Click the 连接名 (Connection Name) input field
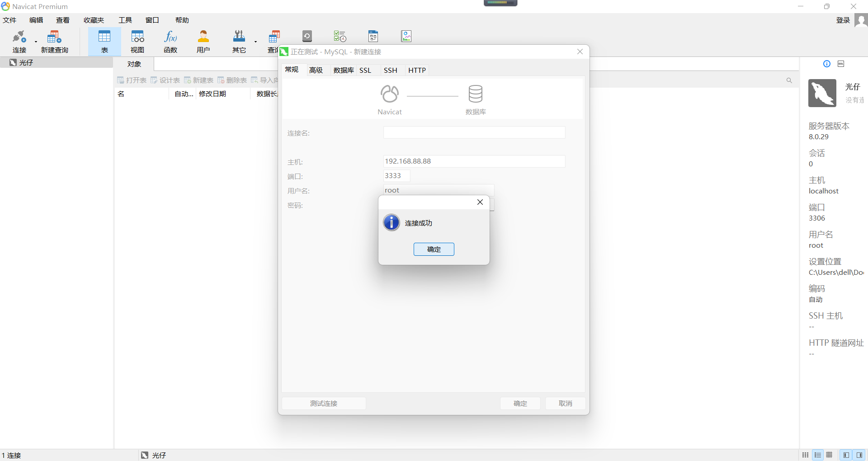Image resolution: width=868 pixels, height=461 pixels. 474,132
